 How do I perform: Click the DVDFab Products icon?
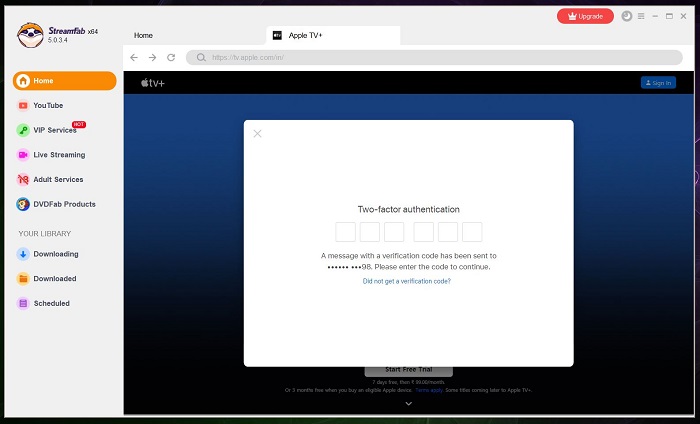23,204
